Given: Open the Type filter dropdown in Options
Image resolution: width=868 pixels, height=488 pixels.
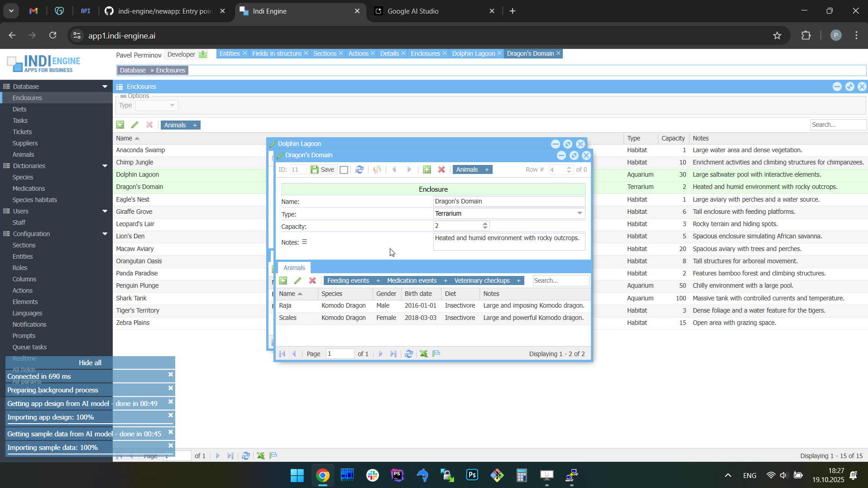Looking at the screenshot, I should pyautogui.click(x=172, y=106).
